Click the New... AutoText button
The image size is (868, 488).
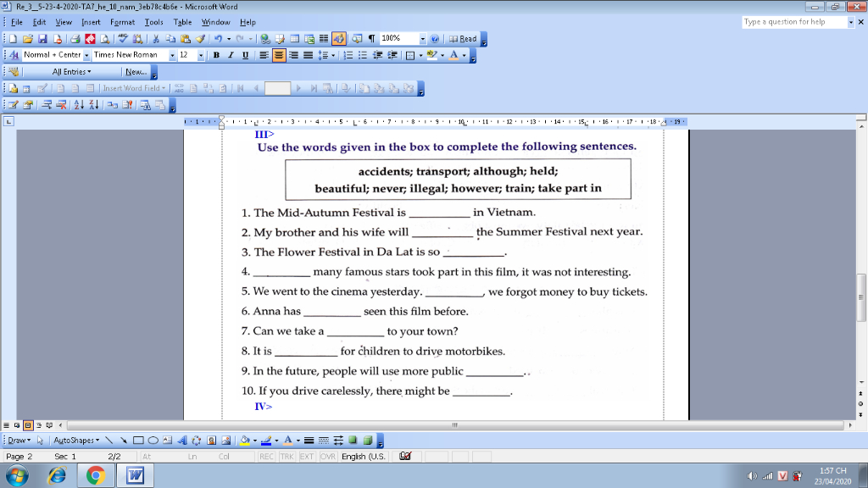(136, 72)
